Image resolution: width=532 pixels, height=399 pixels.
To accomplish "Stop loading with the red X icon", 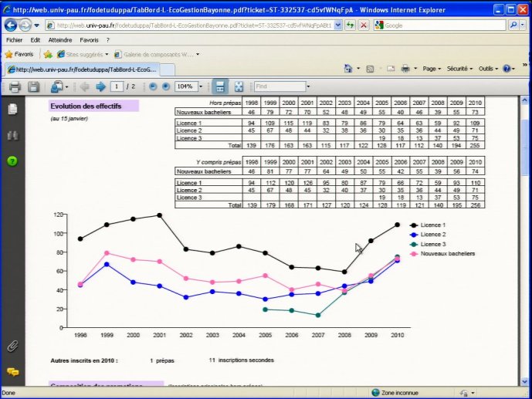I will [x=364, y=25].
